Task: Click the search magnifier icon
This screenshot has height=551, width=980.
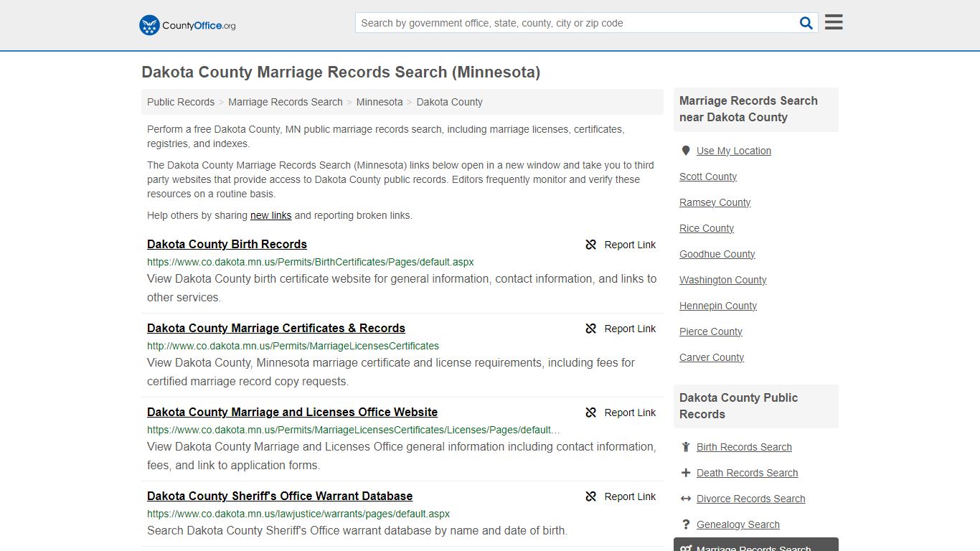Action: click(806, 23)
